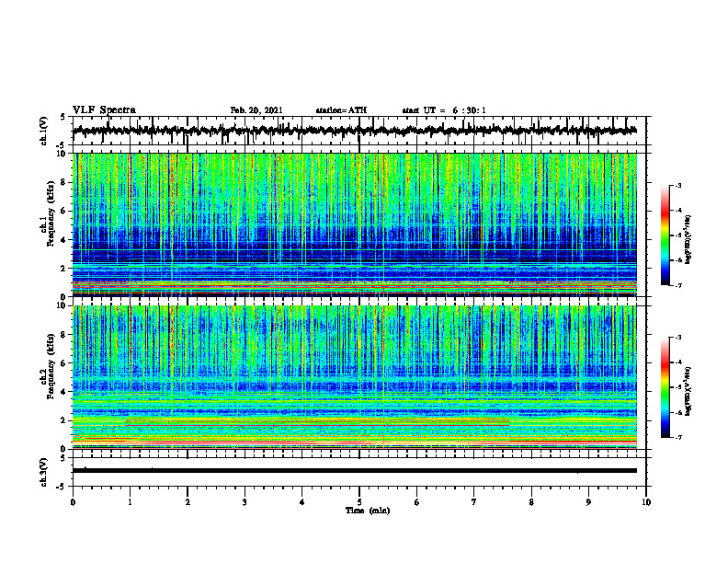
Task: Click the time axis tick label "9"
Action: coord(588,502)
